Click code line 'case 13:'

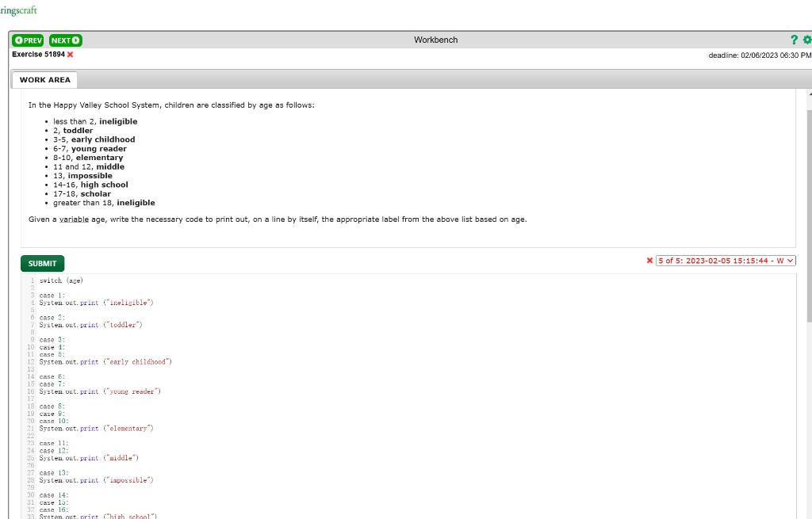(54, 473)
